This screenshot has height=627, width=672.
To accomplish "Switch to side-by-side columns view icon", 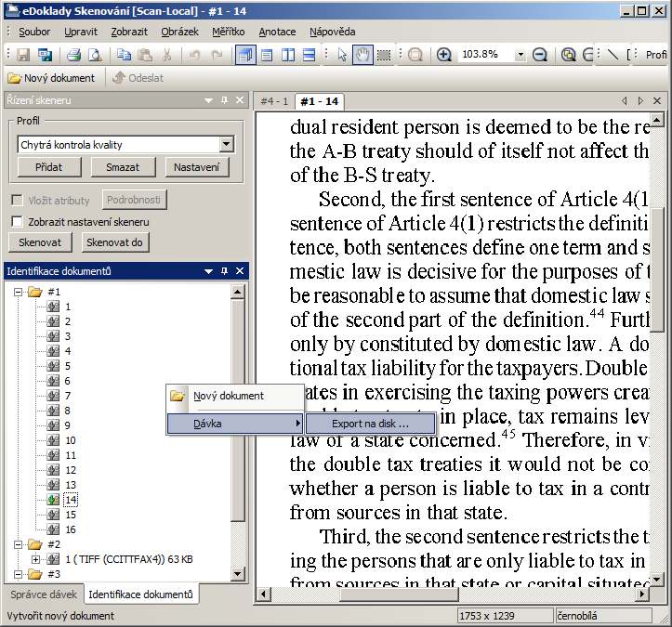I will point(288,55).
